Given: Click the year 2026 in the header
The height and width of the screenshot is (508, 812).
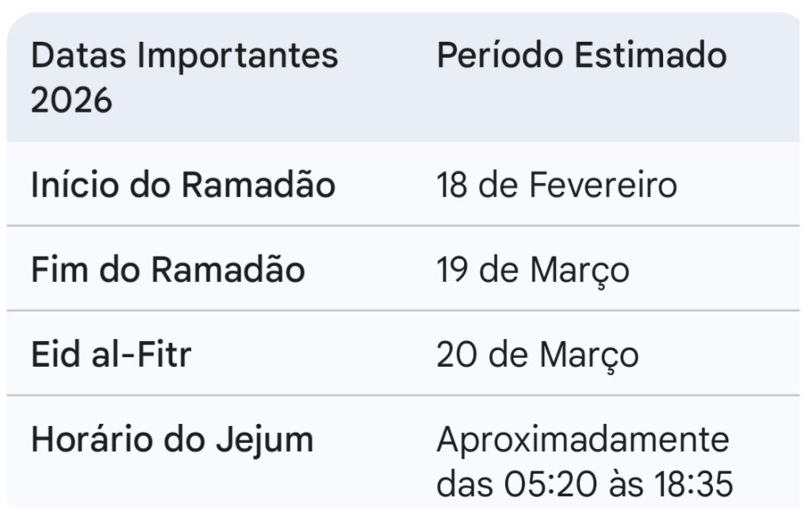Looking at the screenshot, I should click(x=71, y=102).
